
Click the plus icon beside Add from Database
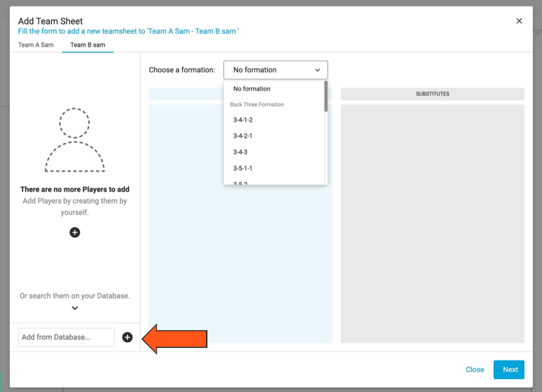pyautogui.click(x=127, y=337)
